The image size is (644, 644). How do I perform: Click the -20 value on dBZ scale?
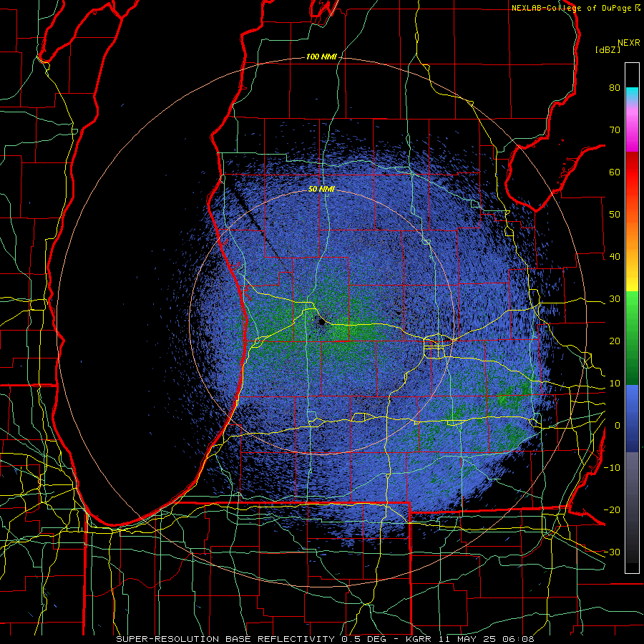click(612, 510)
